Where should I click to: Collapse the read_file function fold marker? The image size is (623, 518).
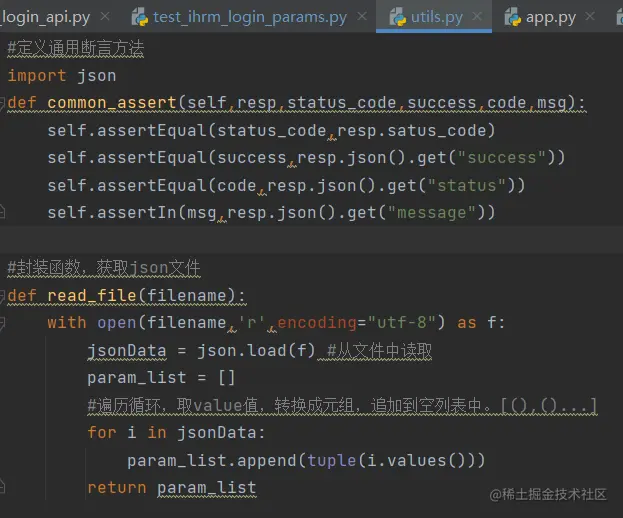(x=2, y=296)
